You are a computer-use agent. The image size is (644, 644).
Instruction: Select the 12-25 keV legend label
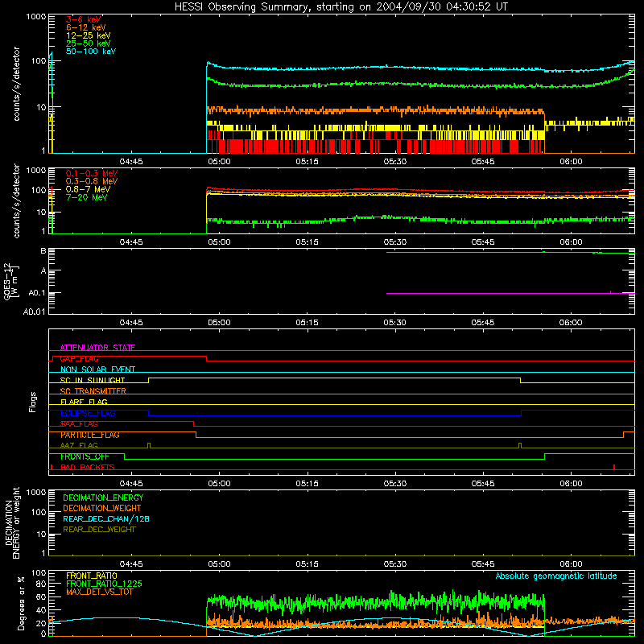tap(88, 35)
